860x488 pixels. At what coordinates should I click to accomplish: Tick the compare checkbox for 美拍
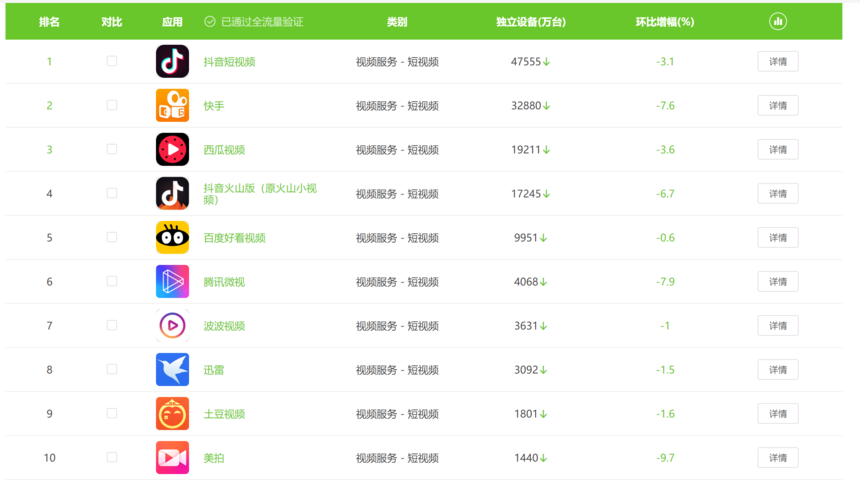click(112, 457)
